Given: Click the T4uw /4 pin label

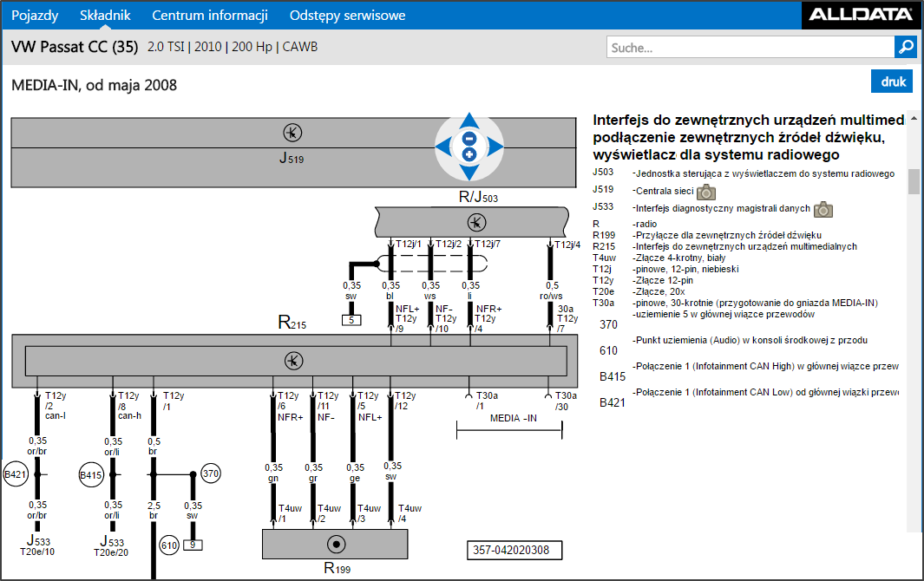Looking at the screenshot, I should tap(410, 513).
